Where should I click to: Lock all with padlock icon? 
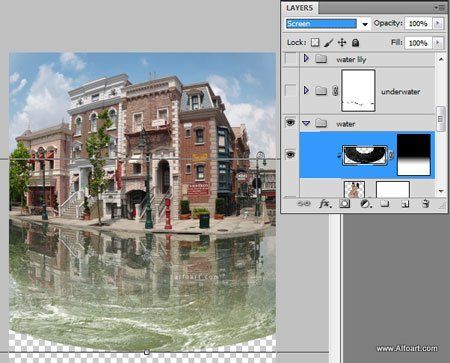coord(356,43)
